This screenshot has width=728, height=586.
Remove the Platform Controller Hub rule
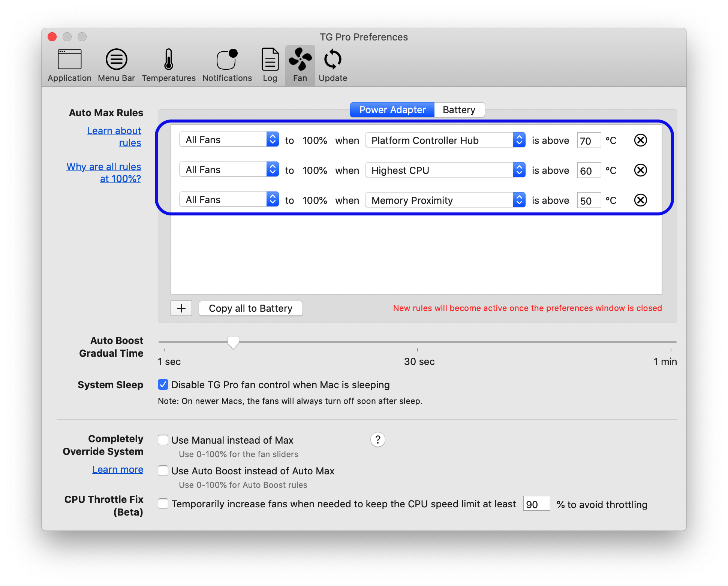[x=640, y=140]
